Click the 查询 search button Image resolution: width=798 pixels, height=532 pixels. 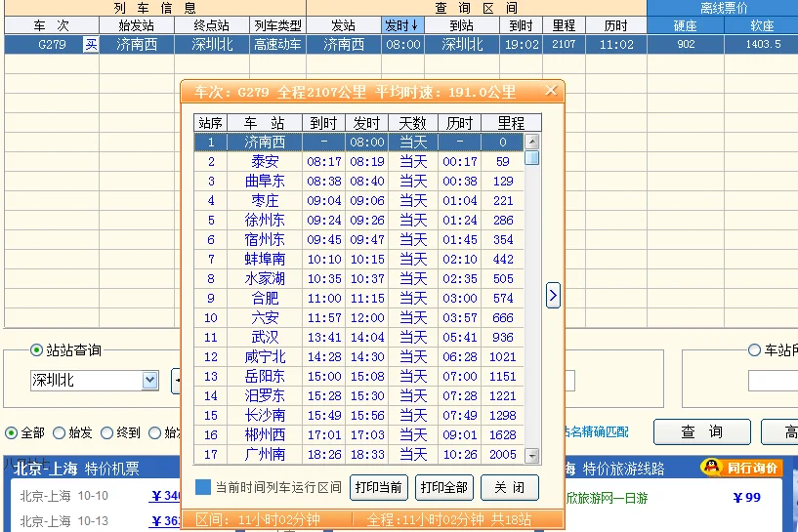(x=702, y=431)
